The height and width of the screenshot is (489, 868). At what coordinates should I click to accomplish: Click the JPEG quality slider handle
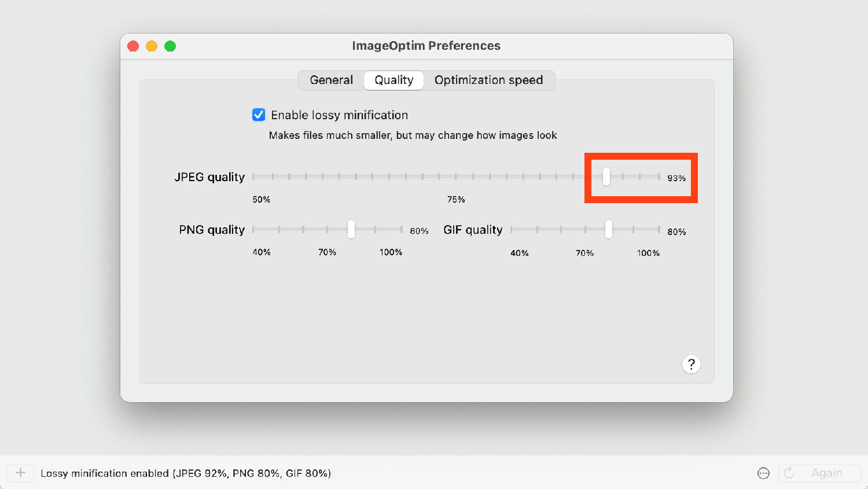click(606, 177)
